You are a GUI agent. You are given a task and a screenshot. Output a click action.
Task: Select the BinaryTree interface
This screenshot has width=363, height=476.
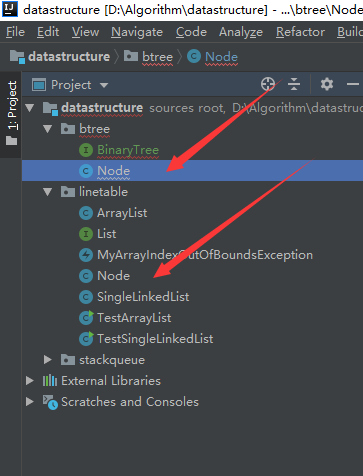[128, 150]
